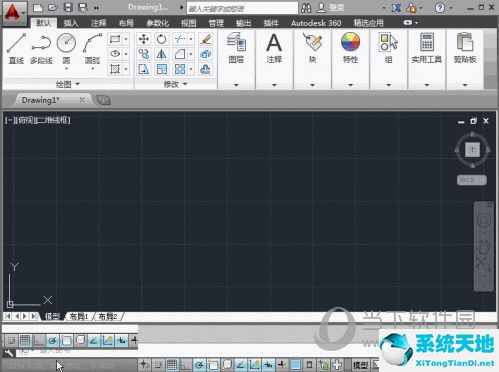This screenshot has height=372, width=499.
Task: Click the Save icon in quick access toolbar
Action: [x=68, y=7]
